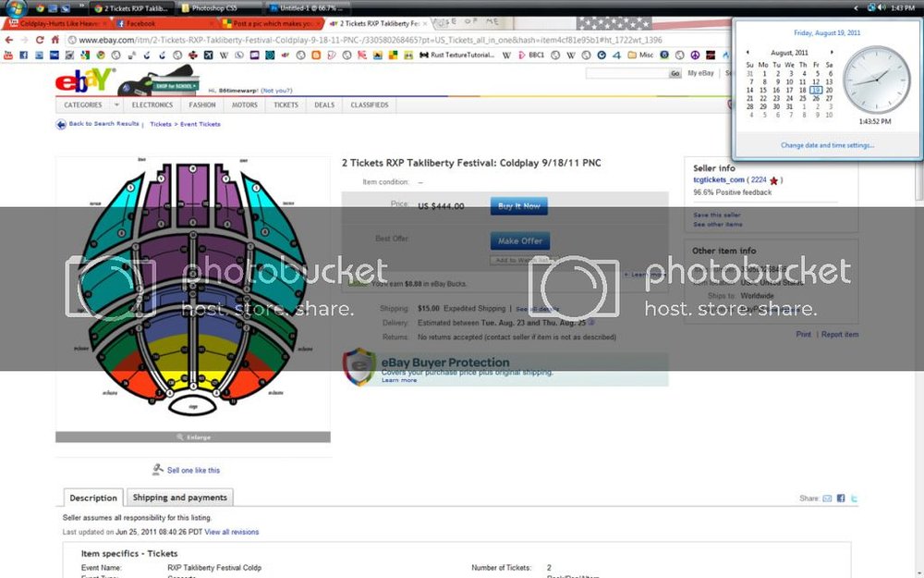Open the YouTube bookmark icon
The image size is (924, 578).
[8, 55]
